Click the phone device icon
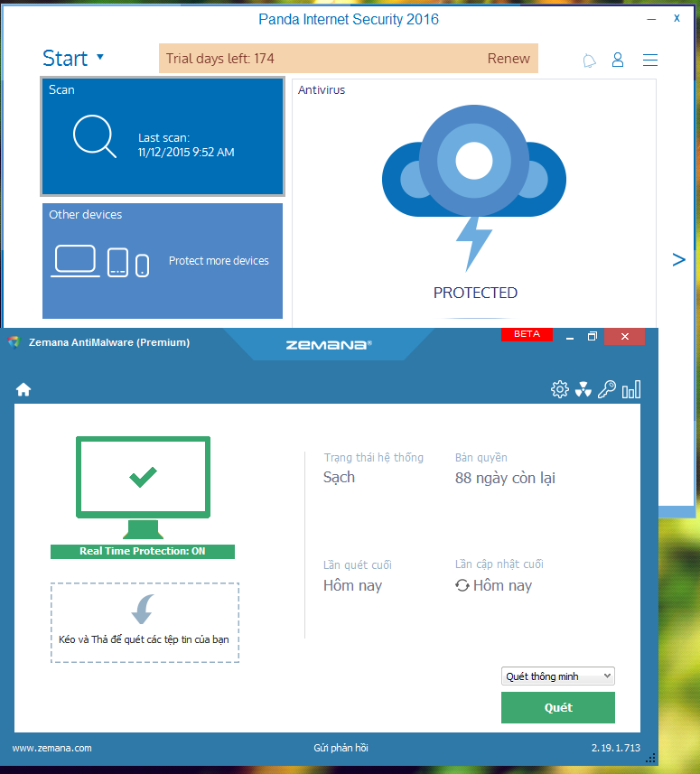700x774 pixels. [142, 266]
